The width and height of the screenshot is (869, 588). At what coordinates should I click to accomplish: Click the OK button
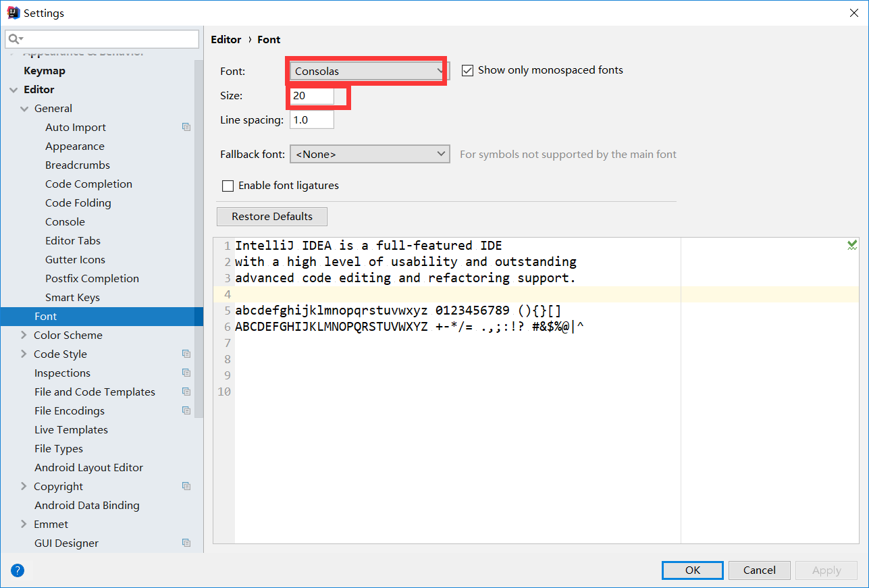click(x=693, y=570)
